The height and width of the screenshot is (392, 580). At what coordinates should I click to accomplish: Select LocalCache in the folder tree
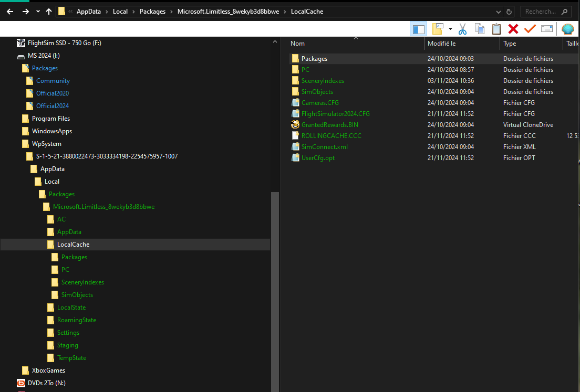pos(73,244)
